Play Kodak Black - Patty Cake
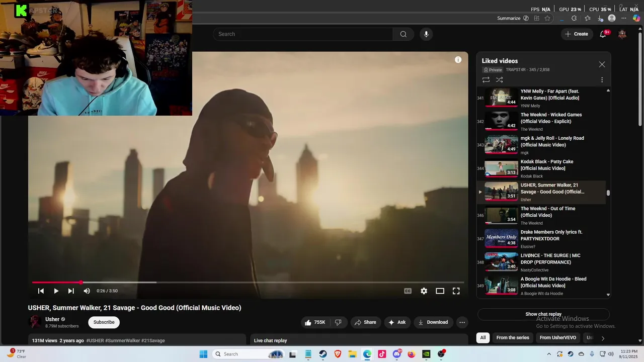644x362 pixels. pyautogui.click(x=541, y=168)
